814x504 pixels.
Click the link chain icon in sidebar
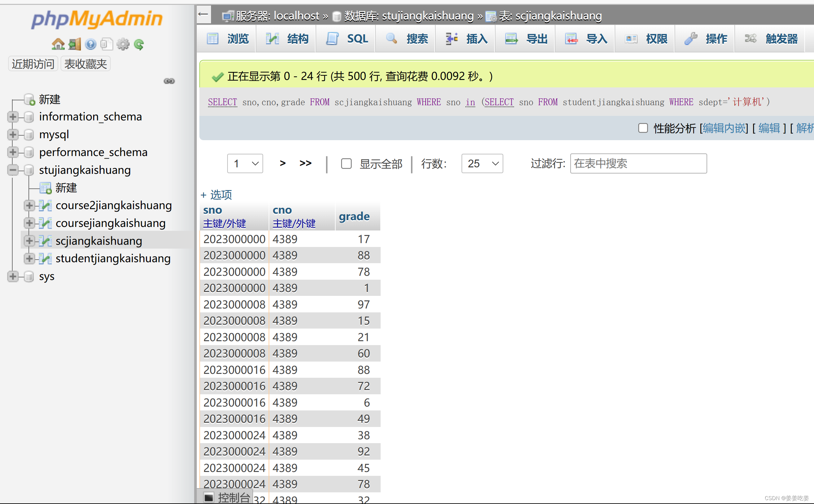pos(169,81)
